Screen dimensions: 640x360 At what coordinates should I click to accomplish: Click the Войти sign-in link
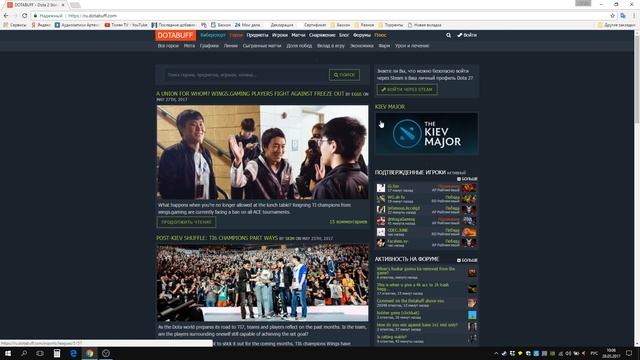pyautogui.click(x=467, y=35)
